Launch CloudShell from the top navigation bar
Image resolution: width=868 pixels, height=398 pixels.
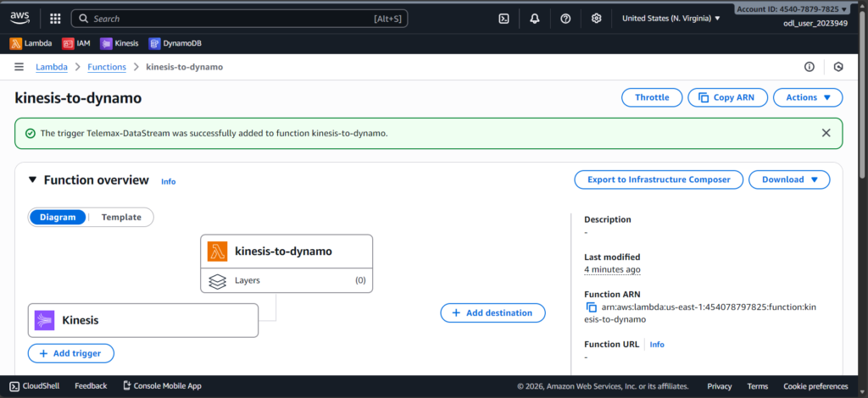[x=504, y=18]
